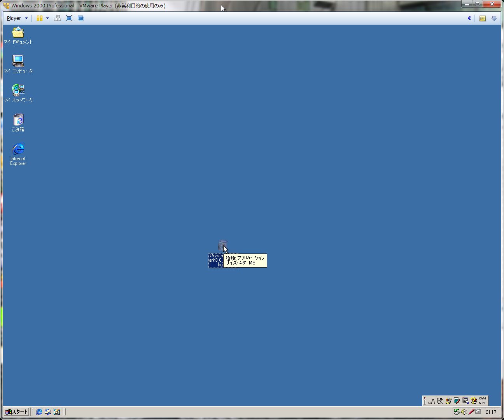504x420 pixels.
Task: Switch to Unity mode in VMware toolbar
Action: 81,18
